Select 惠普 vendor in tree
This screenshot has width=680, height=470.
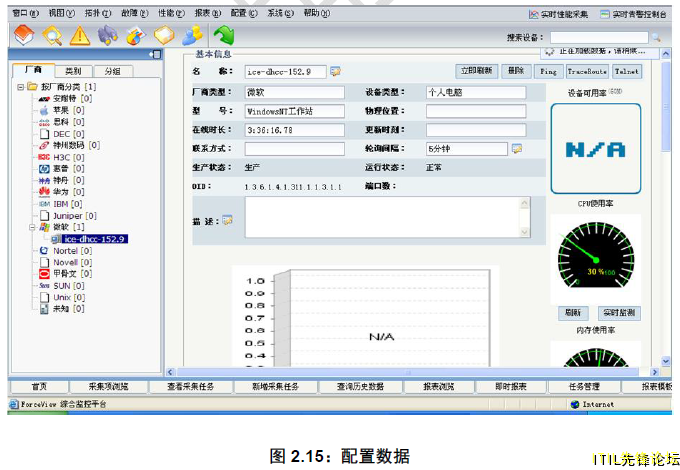pyautogui.click(x=62, y=168)
